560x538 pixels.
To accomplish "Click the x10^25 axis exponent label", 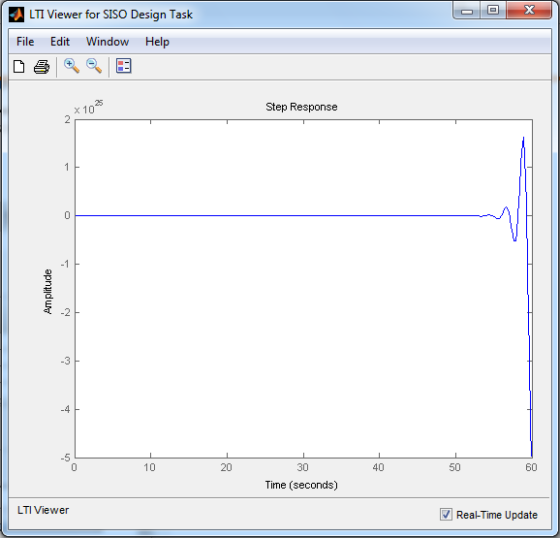I will coord(88,107).
